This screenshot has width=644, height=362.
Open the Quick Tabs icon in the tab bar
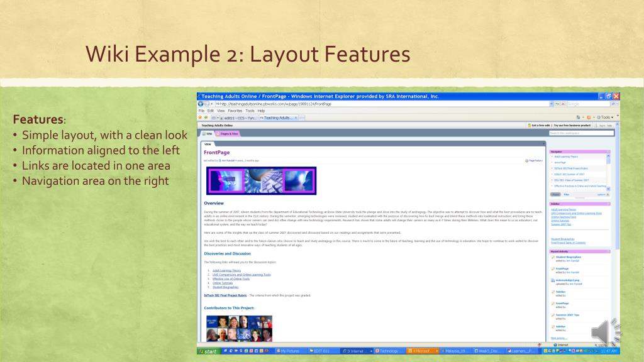click(x=214, y=118)
